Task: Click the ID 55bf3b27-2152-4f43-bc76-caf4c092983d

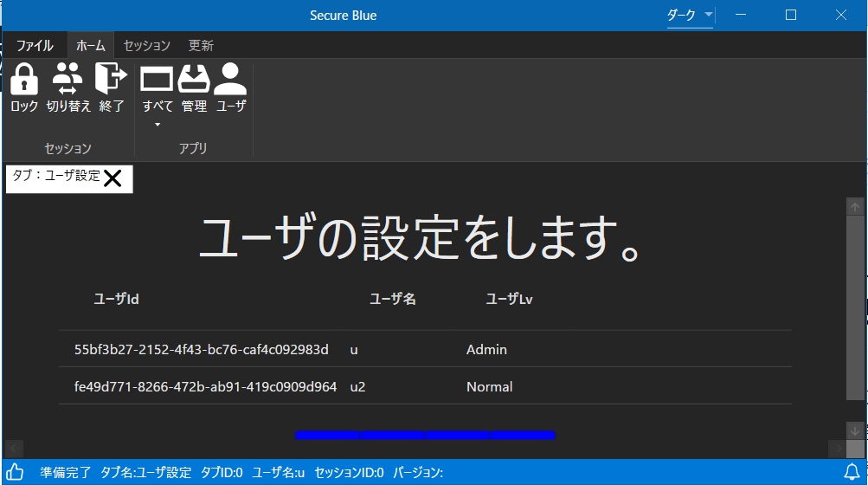Action: tap(202, 350)
